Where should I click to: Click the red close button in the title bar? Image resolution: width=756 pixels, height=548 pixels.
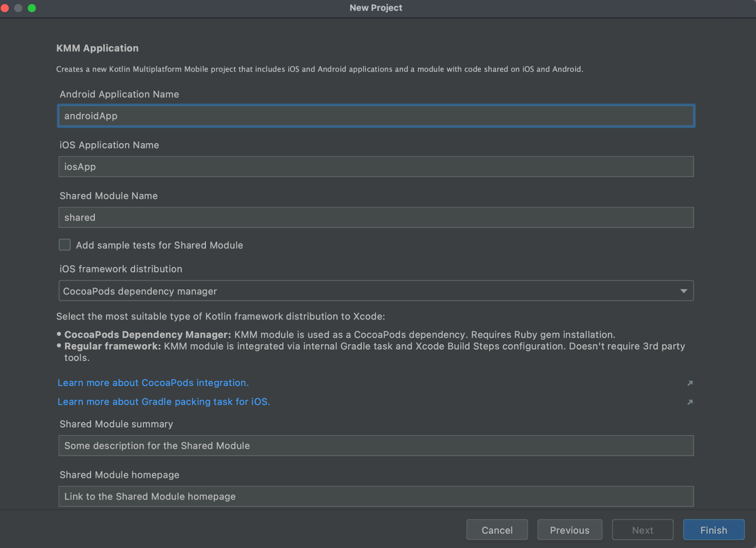(7, 8)
